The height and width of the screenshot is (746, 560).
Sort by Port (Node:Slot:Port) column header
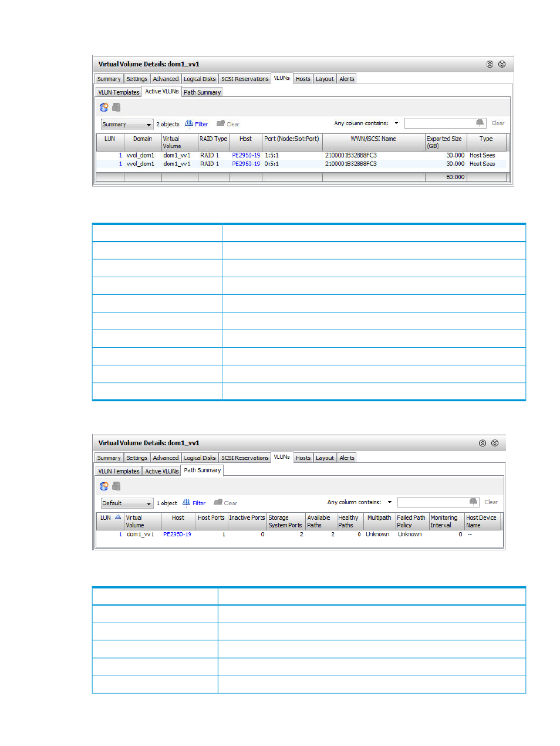(292, 142)
